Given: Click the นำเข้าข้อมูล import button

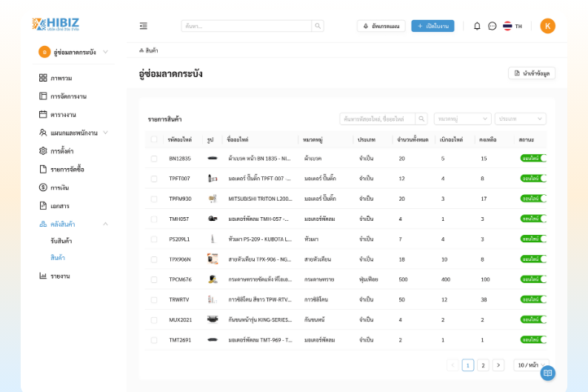Looking at the screenshot, I should point(532,73).
